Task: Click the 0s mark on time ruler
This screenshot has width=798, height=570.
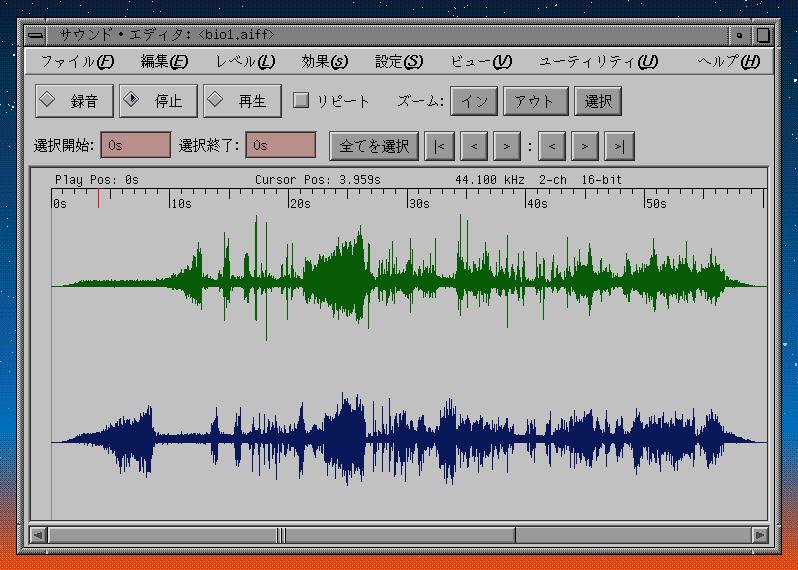Action: point(60,204)
